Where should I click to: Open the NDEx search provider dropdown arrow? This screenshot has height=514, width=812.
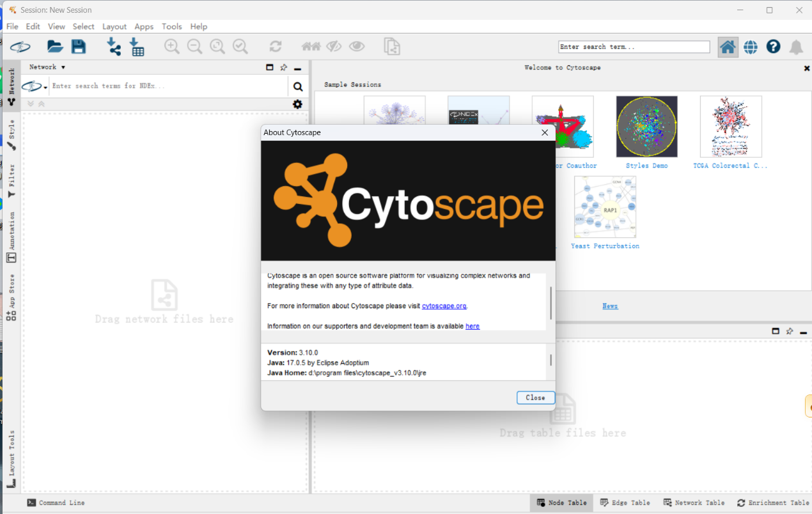coord(45,87)
